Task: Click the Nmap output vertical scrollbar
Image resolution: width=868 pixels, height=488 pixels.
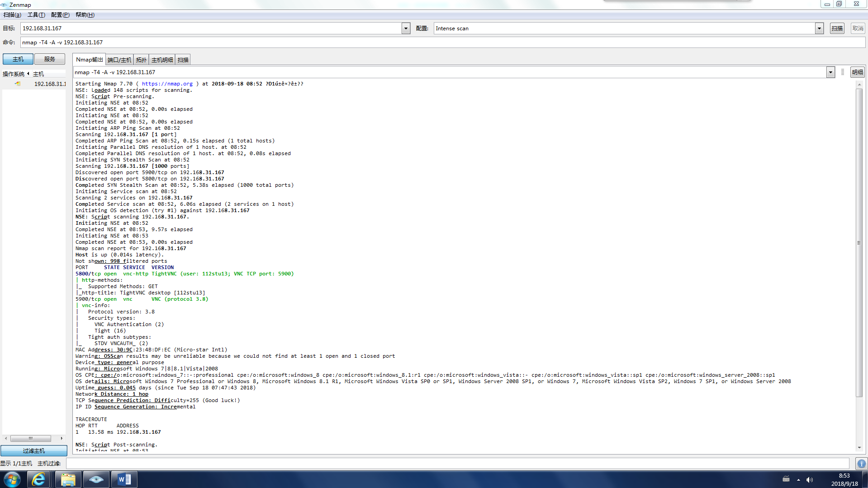Action: pyautogui.click(x=859, y=243)
